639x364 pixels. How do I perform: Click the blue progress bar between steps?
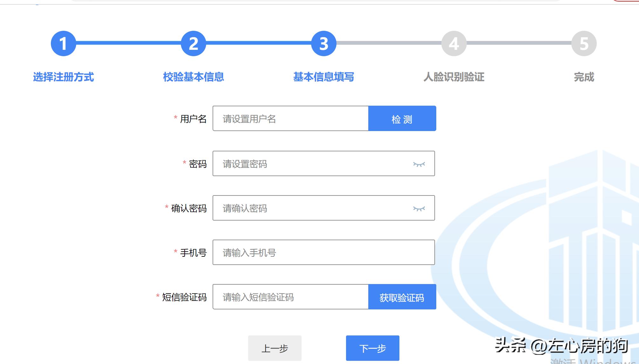point(257,44)
